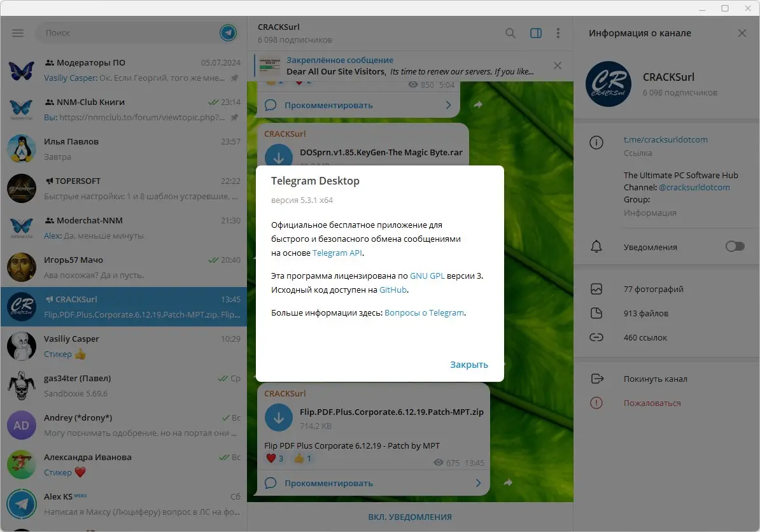Download DOSprn.v1.85.KeyGen file
The height and width of the screenshot is (532, 760).
pyautogui.click(x=279, y=157)
